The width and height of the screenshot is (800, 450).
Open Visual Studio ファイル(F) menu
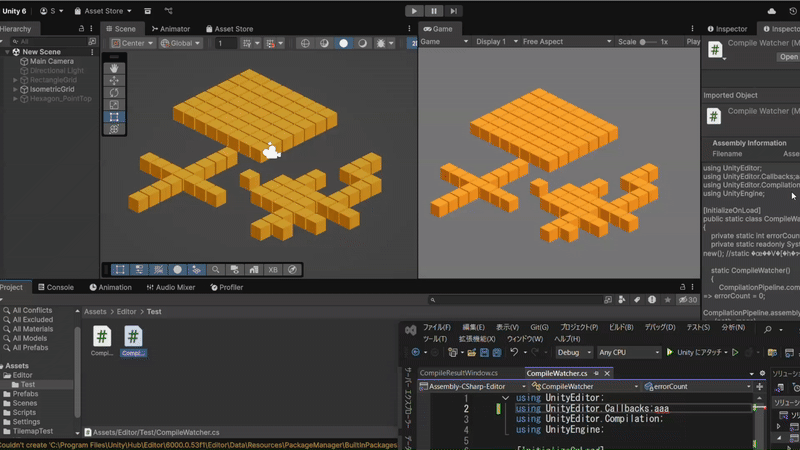tap(437, 328)
